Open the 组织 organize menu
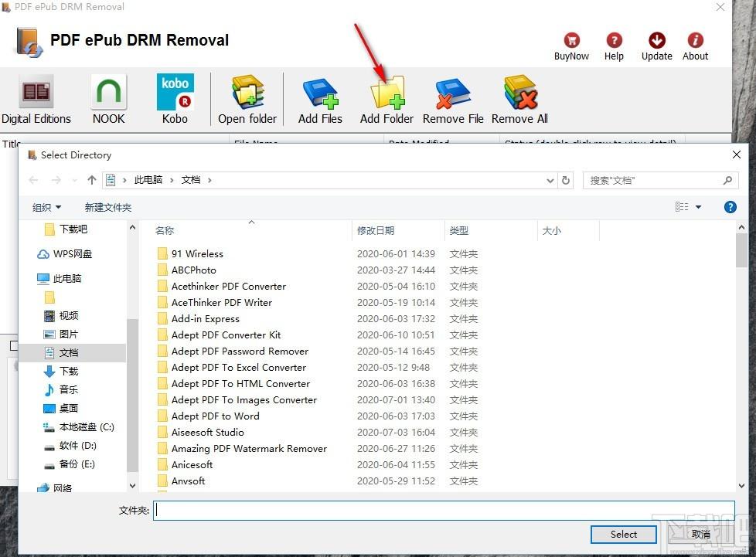The height and width of the screenshot is (557, 756). tap(46, 207)
